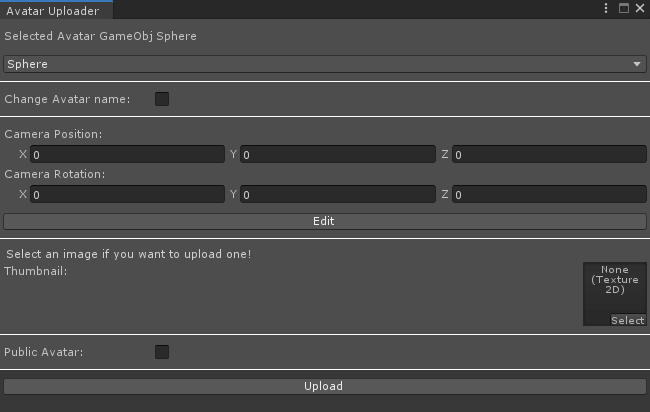The width and height of the screenshot is (650, 412).
Task: Focus the Camera Rotation Y field
Action: [x=337, y=195]
